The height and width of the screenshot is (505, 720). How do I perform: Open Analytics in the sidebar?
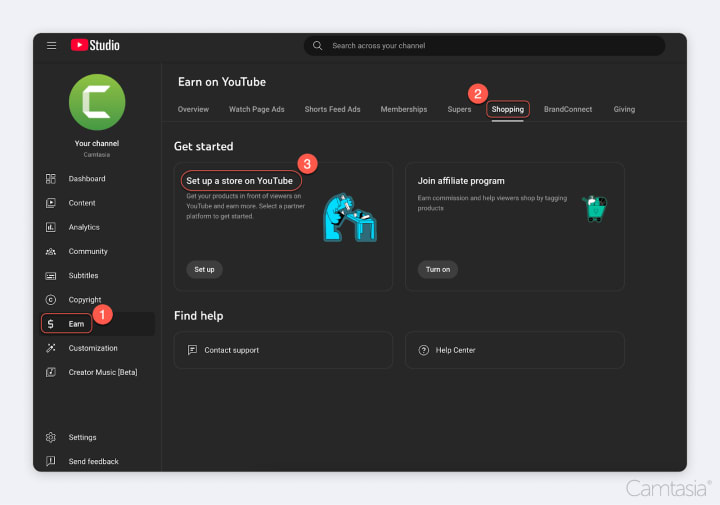coord(84,227)
